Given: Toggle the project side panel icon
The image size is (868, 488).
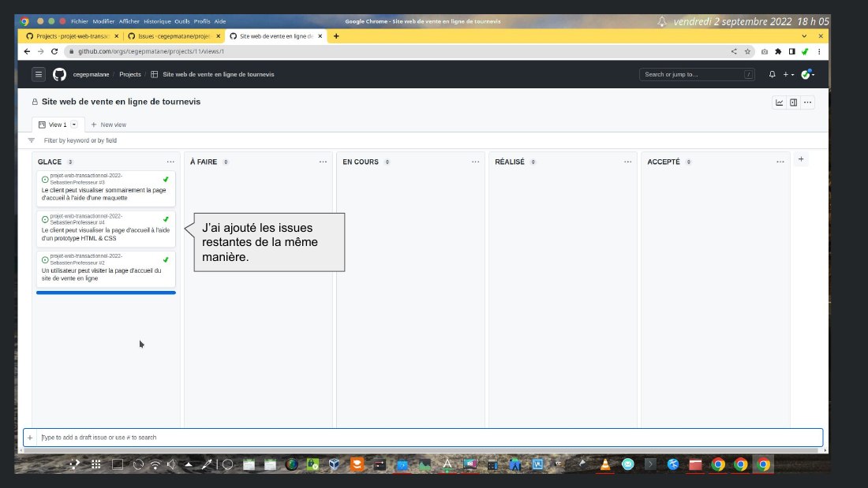Looking at the screenshot, I should tap(794, 102).
